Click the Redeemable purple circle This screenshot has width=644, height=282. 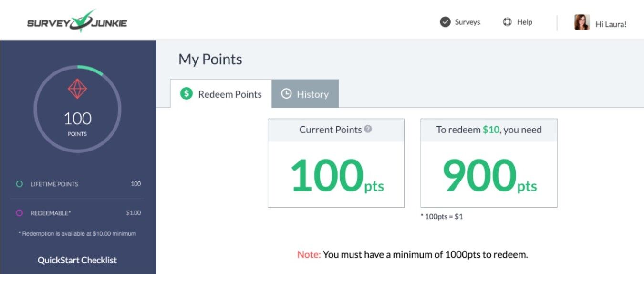click(20, 213)
